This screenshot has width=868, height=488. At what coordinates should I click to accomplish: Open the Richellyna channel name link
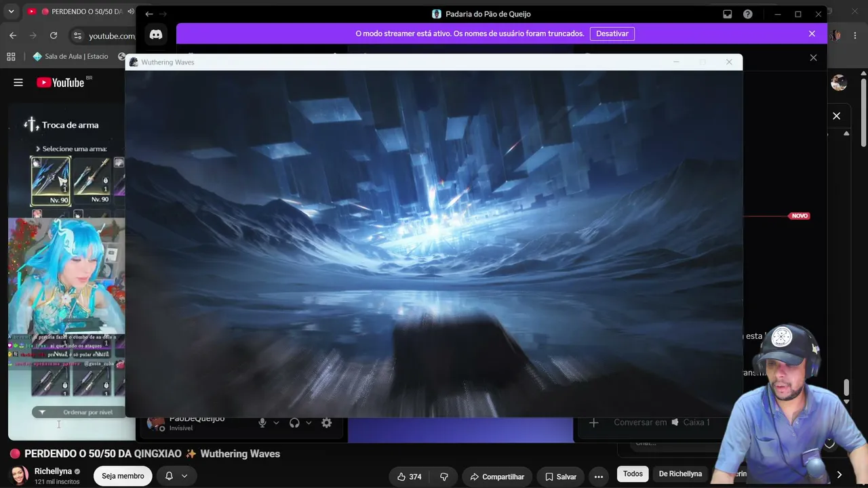tap(53, 471)
